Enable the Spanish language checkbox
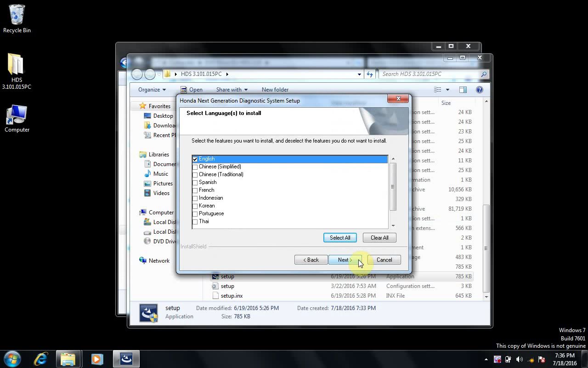 click(x=195, y=183)
